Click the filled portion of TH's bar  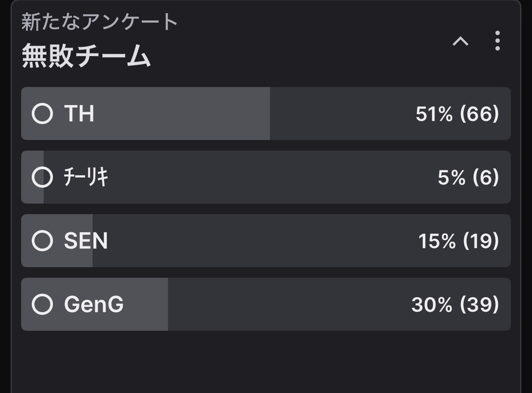(x=196, y=113)
